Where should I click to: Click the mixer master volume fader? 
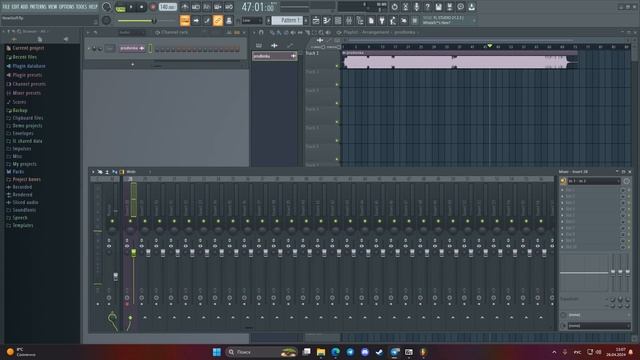coord(116,276)
